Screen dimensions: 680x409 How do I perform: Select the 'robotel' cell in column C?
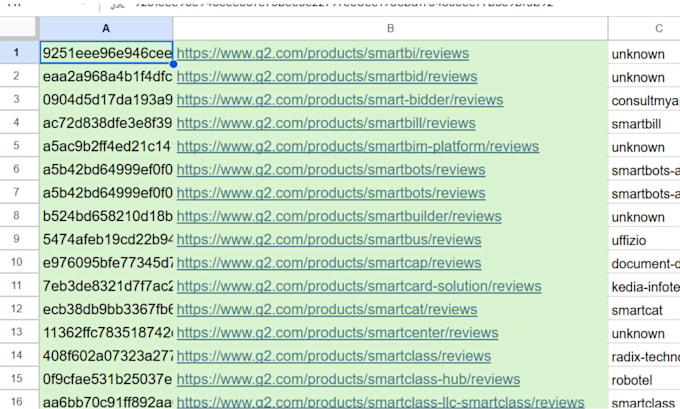(x=644, y=379)
